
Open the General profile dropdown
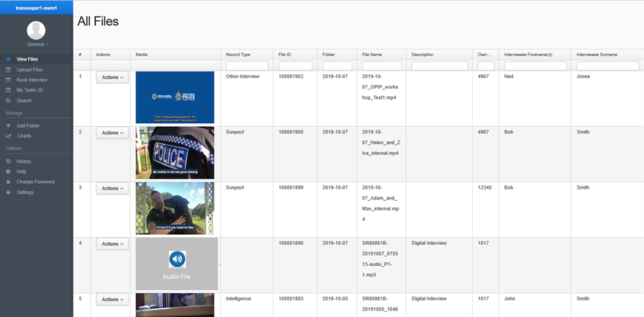(38, 44)
